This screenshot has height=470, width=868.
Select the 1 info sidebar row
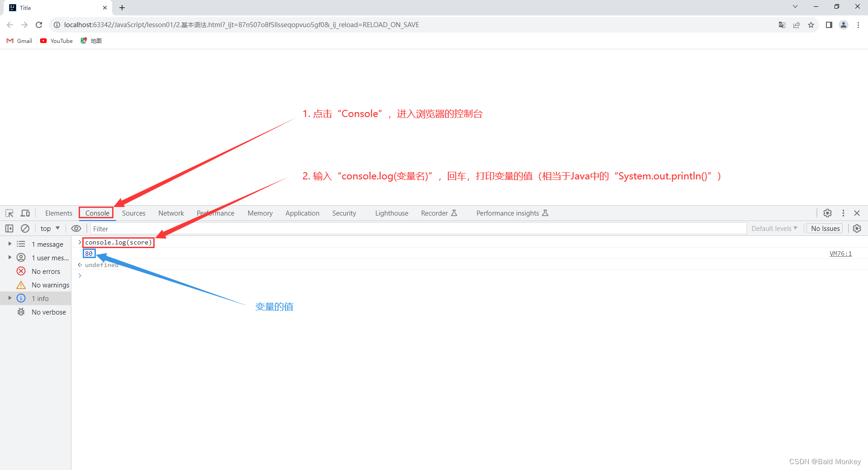[x=36, y=298]
